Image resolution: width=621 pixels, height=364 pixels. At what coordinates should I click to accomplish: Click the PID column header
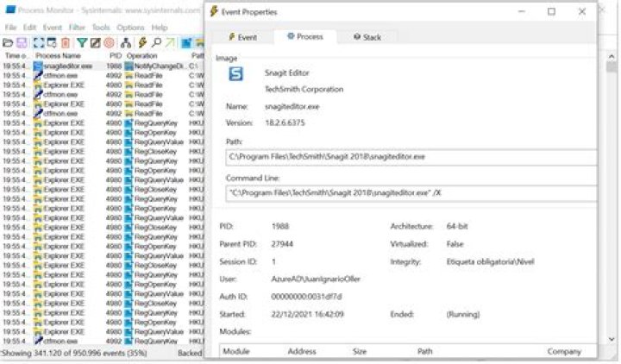pos(115,56)
